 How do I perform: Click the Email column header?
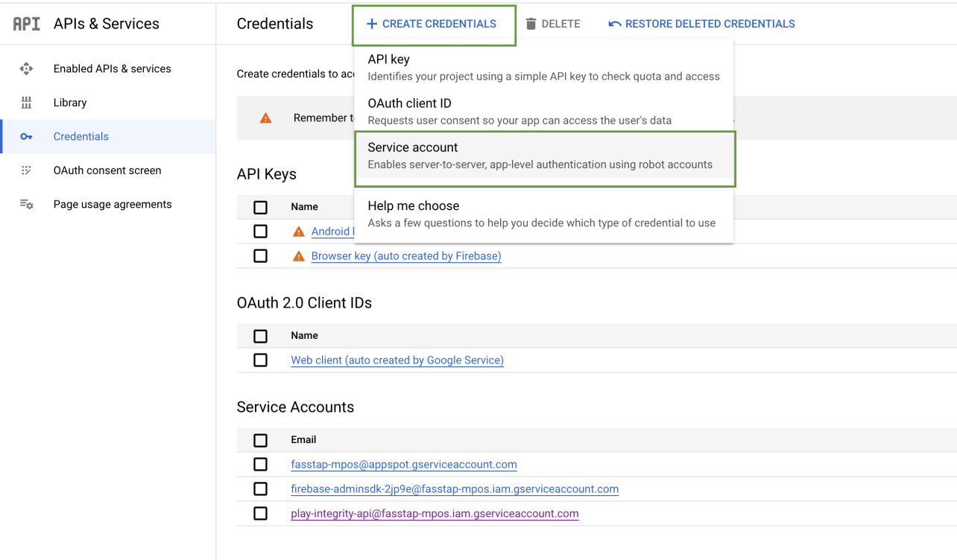[x=303, y=440]
